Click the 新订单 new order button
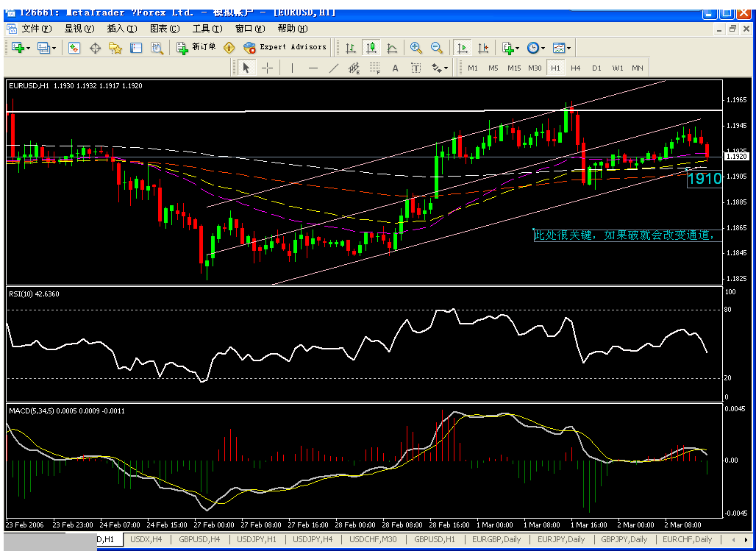Screen dimensions: 756x551 pos(196,47)
